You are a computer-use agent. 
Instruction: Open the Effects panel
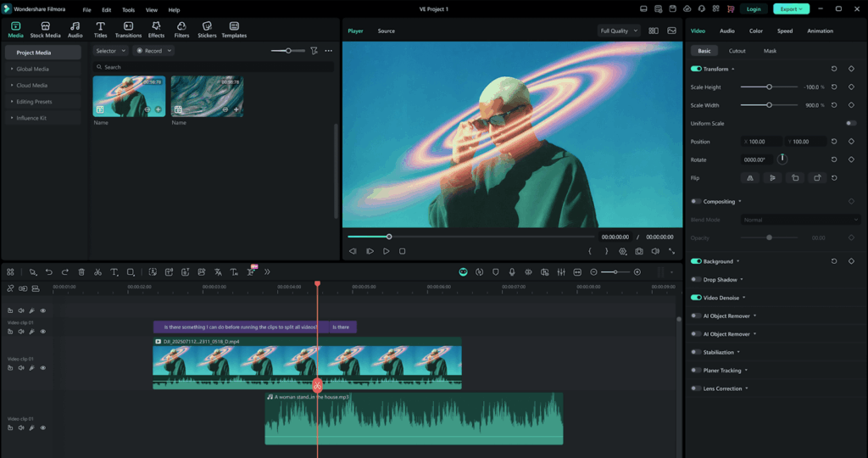156,30
